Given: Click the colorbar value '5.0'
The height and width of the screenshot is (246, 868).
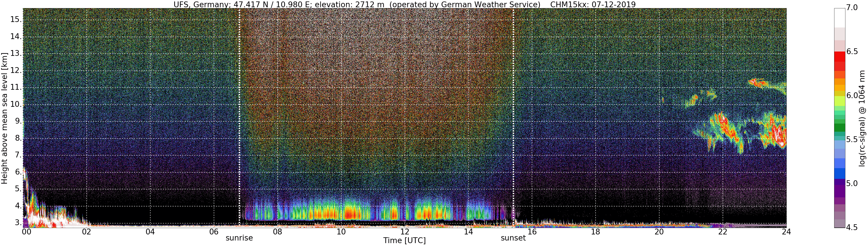Looking at the screenshot, I should 852,184.
